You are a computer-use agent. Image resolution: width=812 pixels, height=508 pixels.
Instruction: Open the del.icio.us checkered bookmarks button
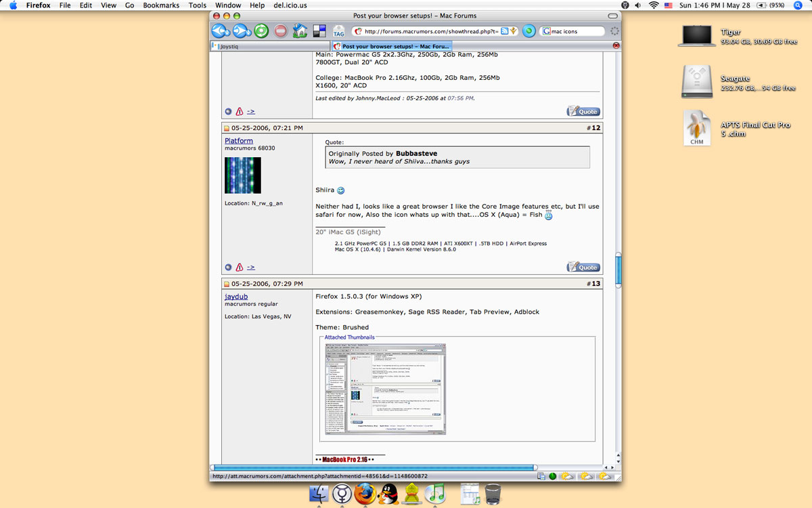tap(319, 30)
